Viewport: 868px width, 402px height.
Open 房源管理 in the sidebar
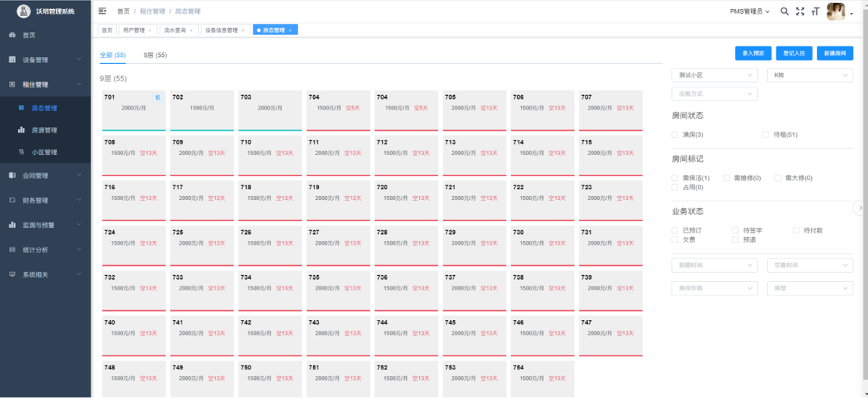[44, 130]
